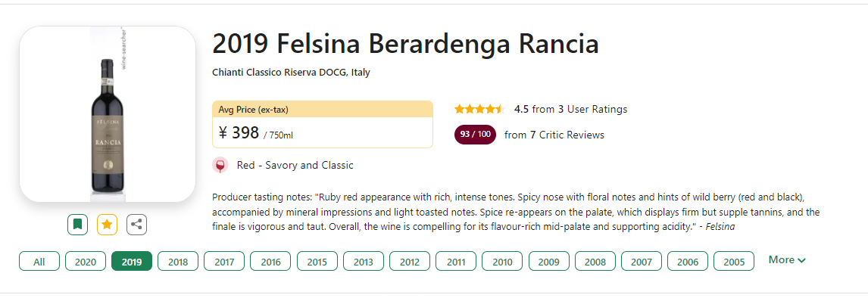Click the 93 / 100 critic score badge
The image size is (868, 298).
475,135
